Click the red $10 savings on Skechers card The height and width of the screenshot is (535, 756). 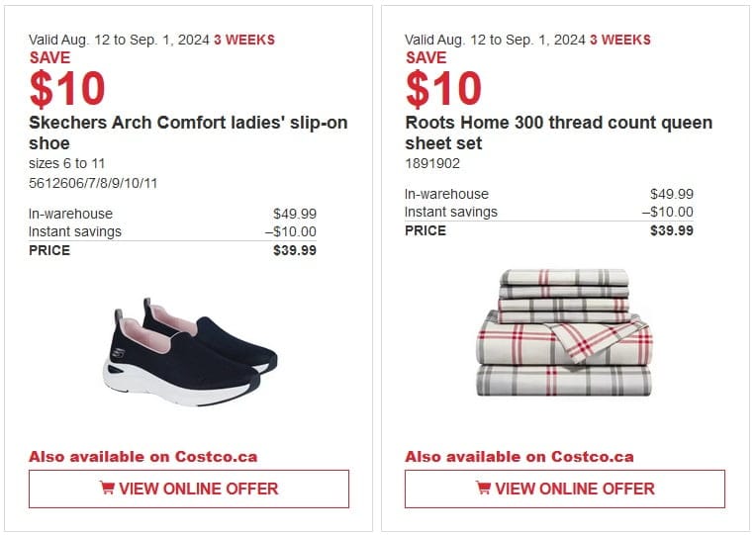(67, 89)
